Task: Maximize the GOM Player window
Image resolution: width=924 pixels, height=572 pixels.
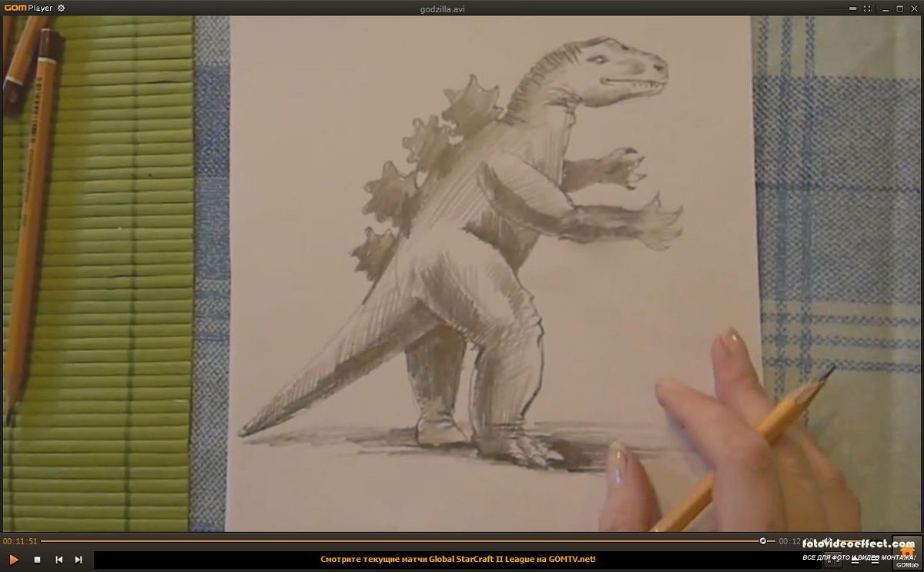Action: click(900, 8)
